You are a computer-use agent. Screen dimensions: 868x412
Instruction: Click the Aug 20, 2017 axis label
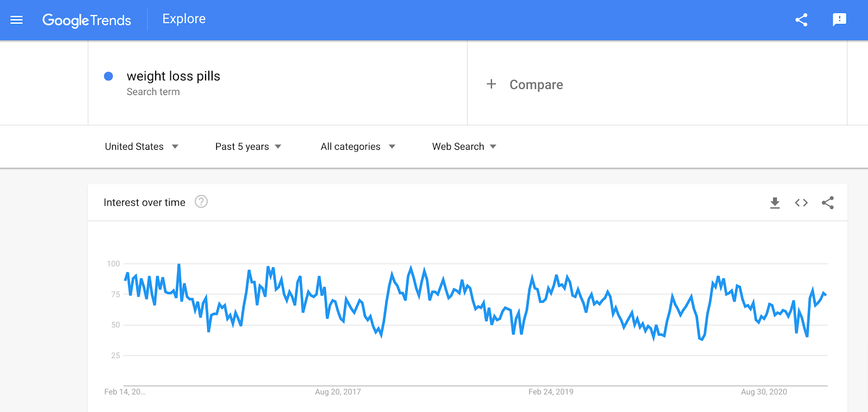click(338, 391)
